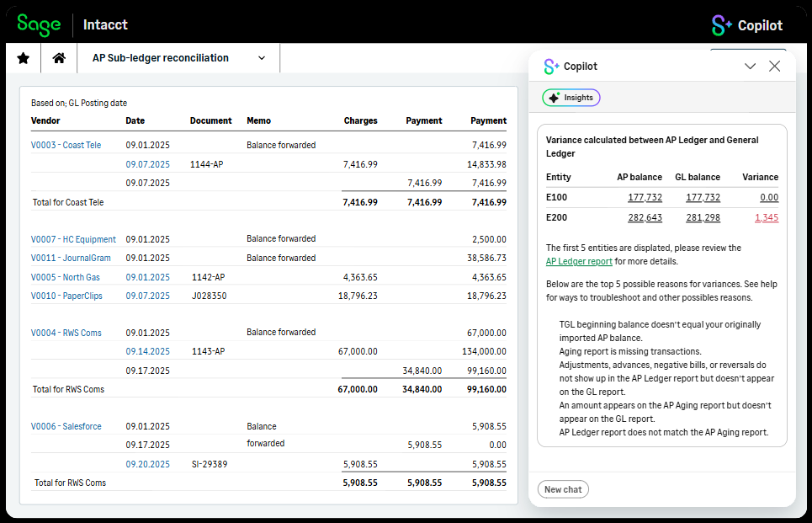Click the 09.14.2025 date link
Viewport: 812px width, 523px height.
point(147,351)
